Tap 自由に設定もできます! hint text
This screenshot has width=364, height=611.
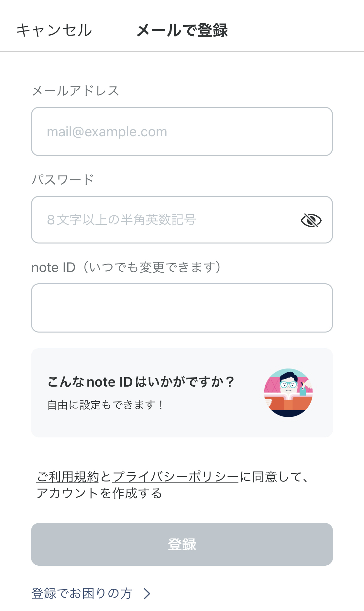click(105, 405)
